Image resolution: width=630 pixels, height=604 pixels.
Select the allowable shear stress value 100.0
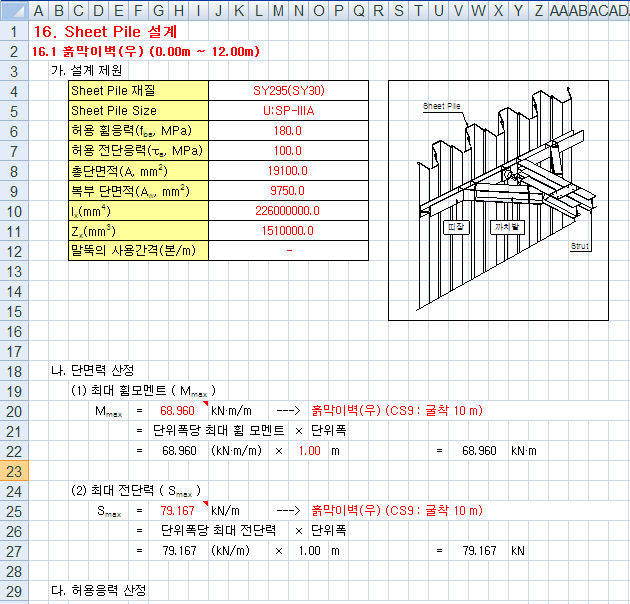(288, 150)
